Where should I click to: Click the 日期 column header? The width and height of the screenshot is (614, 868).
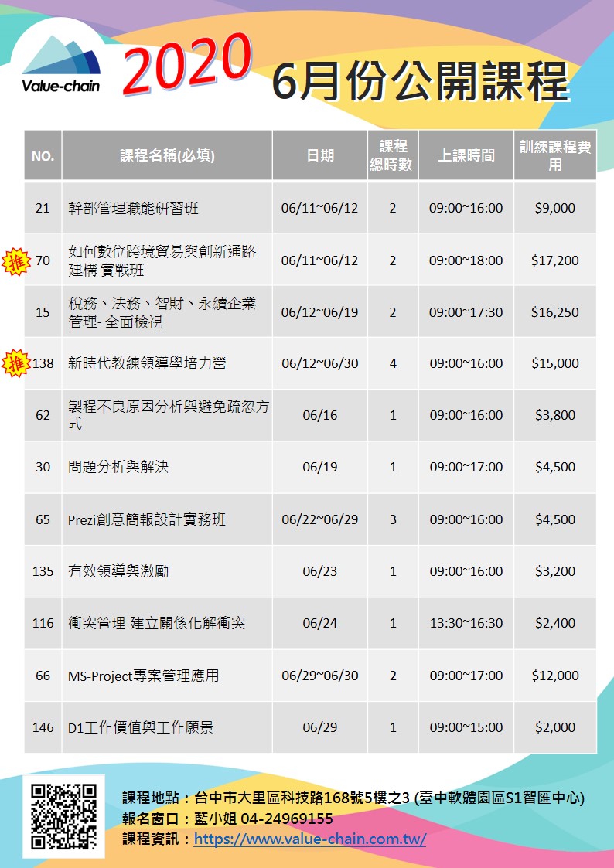pos(320,155)
